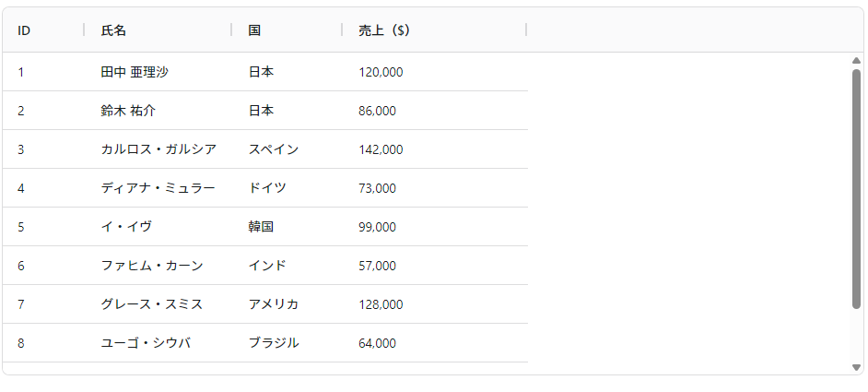Click the カルロス・ガルシア cell

tap(158, 149)
